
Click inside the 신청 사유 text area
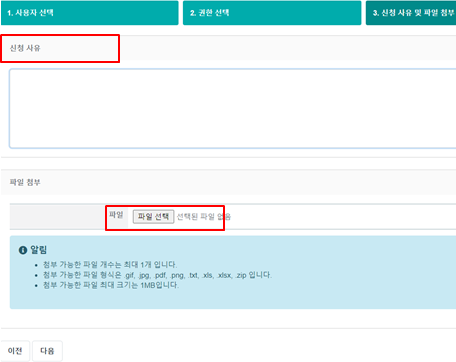[x=233, y=109]
